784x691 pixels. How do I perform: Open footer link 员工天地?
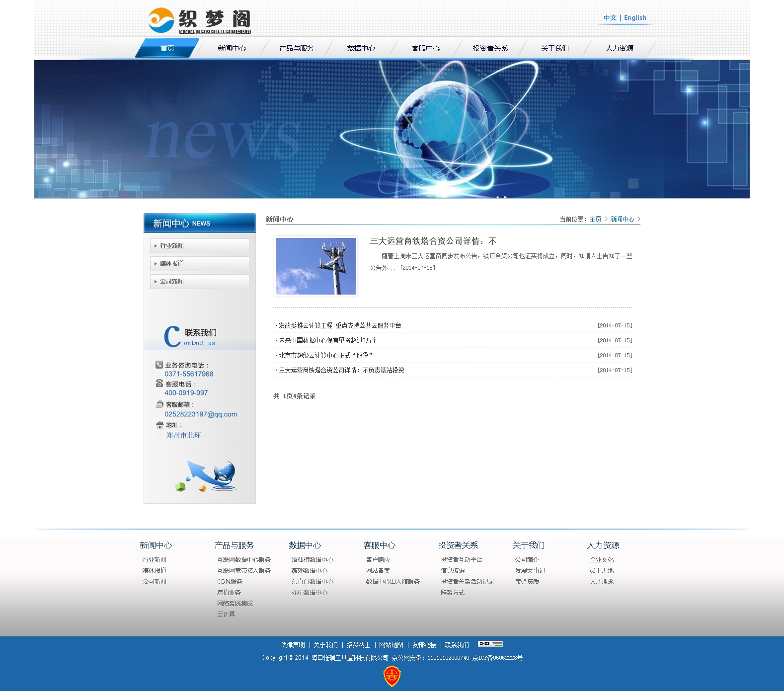coord(602,571)
